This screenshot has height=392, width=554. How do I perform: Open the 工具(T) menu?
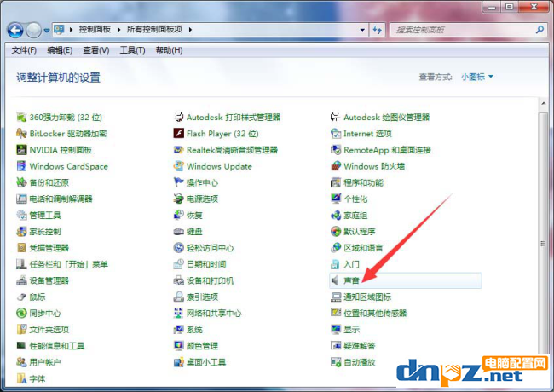click(132, 50)
